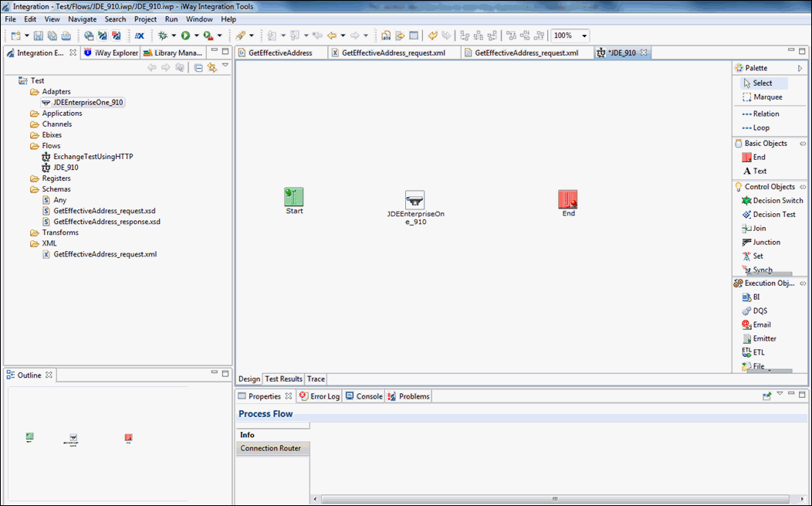
Task: Pick the Email execution object
Action: point(756,324)
